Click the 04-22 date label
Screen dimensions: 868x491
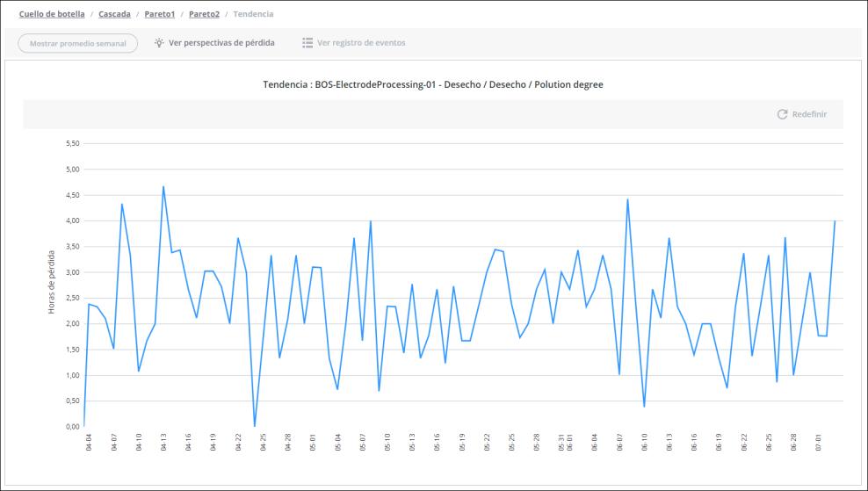pyautogui.click(x=238, y=443)
